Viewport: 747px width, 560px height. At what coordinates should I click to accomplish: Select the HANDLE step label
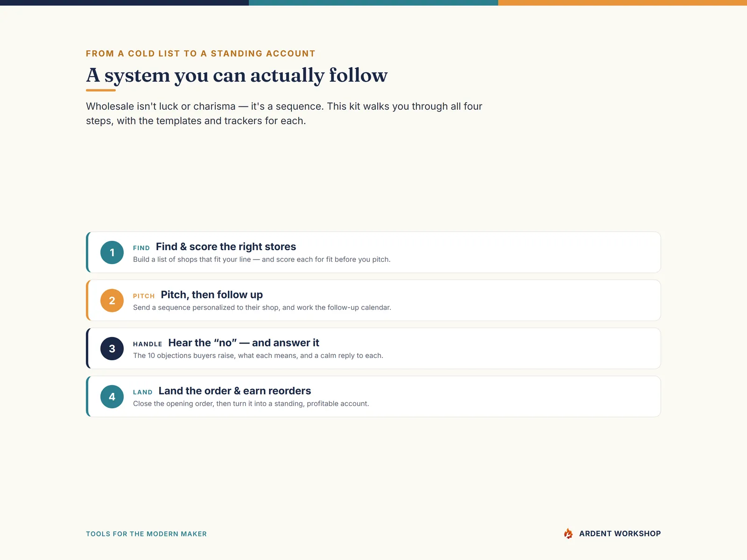(148, 344)
